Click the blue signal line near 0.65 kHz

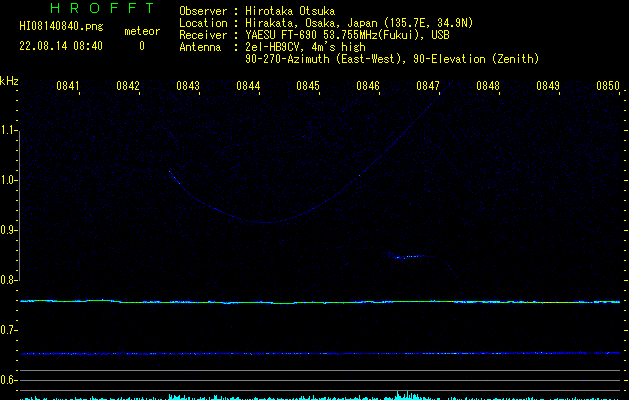pyautogui.click(x=320, y=353)
